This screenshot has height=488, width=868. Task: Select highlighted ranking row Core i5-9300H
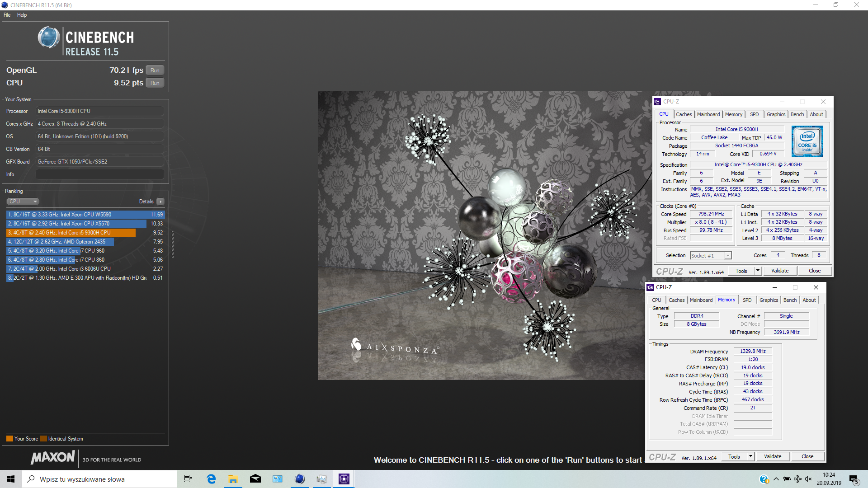[x=85, y=233]
